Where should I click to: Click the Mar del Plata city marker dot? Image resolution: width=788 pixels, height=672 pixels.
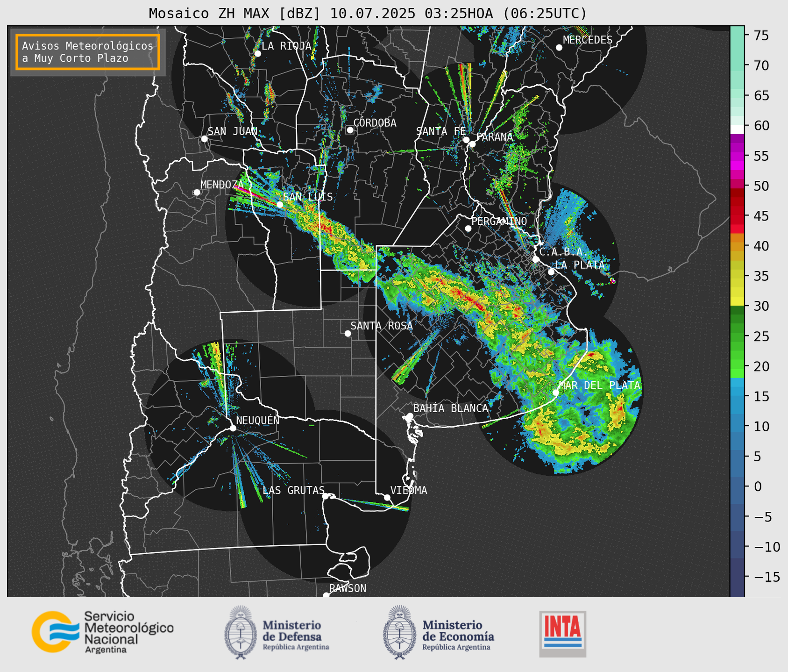coord(555,392)
